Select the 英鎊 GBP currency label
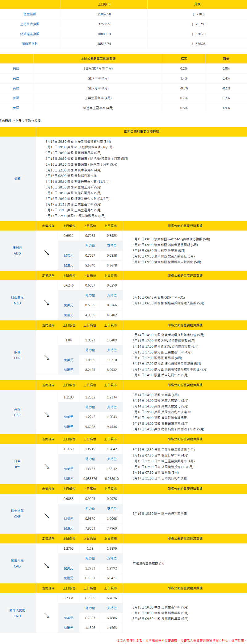Image resolution: width=247 pixels, height=644 pixels. (x=17, y=412)
